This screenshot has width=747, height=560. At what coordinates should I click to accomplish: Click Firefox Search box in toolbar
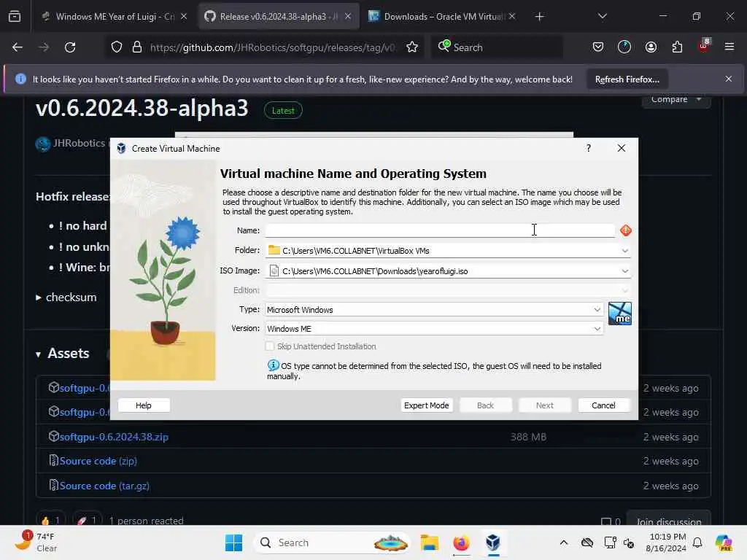[497, 47]
